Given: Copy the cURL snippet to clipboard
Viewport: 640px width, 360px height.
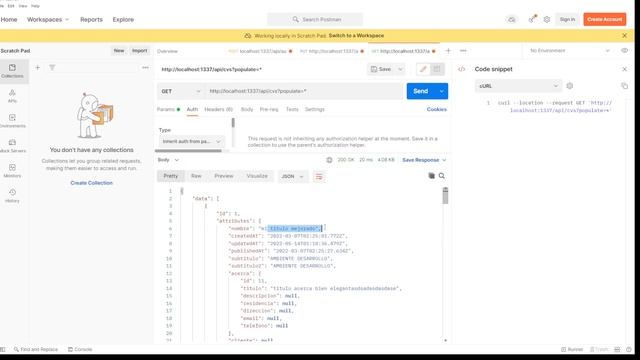Looking at the screenshot, I should pyautogui.click(x=624, y=86).
